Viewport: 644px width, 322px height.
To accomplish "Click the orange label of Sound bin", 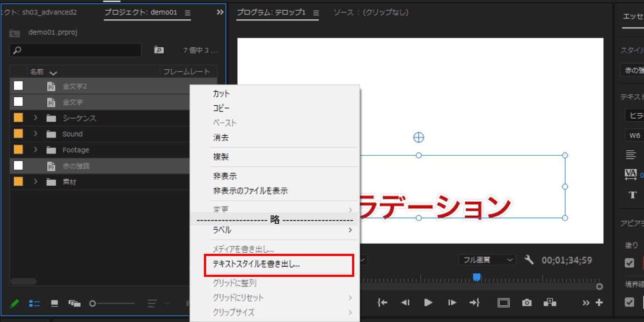I will 18,134.
